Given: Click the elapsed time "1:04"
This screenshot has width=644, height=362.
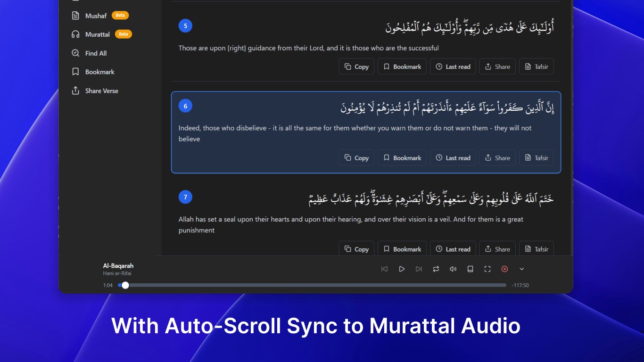Looking at the screenshot, I should 108,285.
